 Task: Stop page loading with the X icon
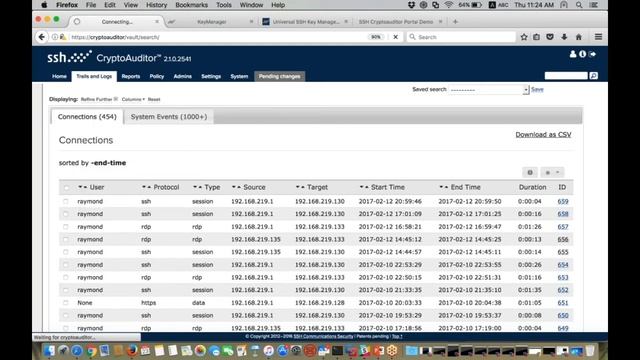(395, 37)
